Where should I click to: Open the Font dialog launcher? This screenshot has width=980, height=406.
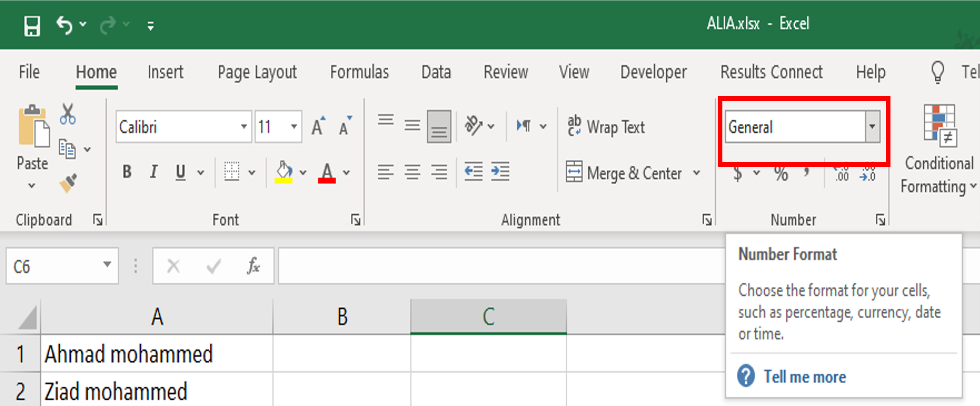coord(355,220)
